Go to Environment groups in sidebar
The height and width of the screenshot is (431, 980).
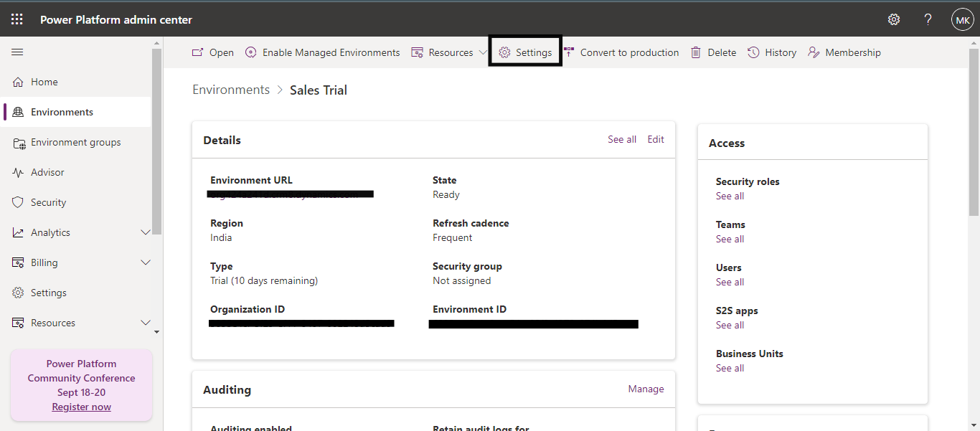[x=75, y=142]
